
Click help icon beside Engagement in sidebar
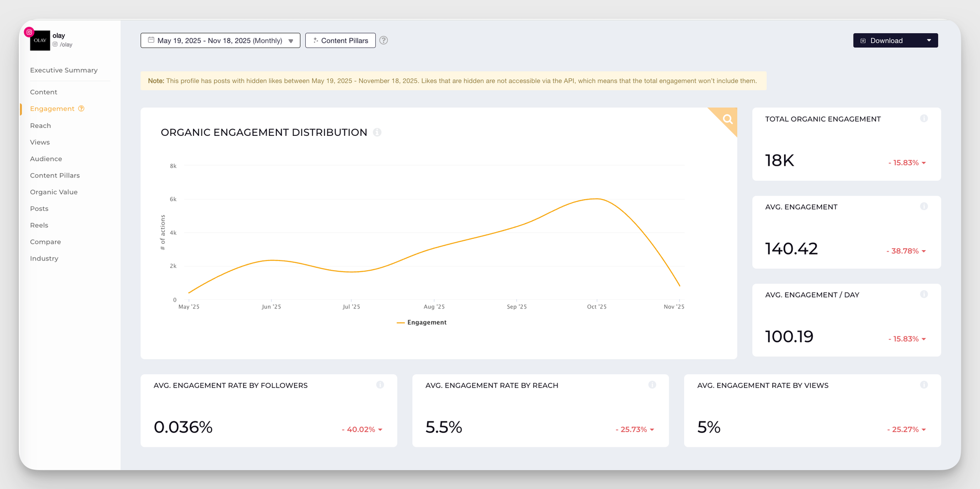tap(81, 109)
